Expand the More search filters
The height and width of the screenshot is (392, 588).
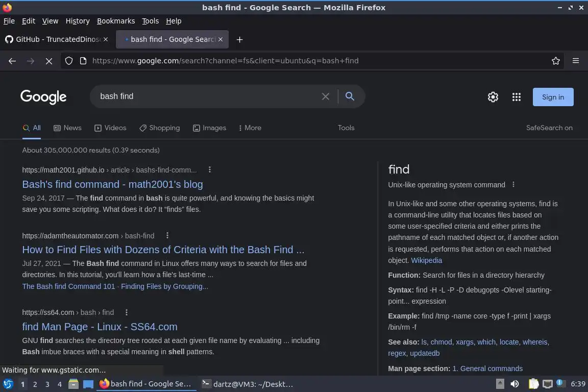(x=250, y=128)
